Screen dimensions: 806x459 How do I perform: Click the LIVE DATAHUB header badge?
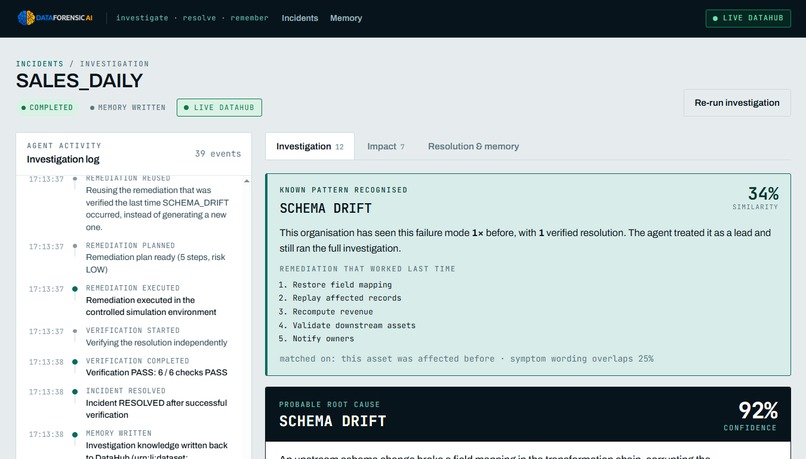click(748, 18)
